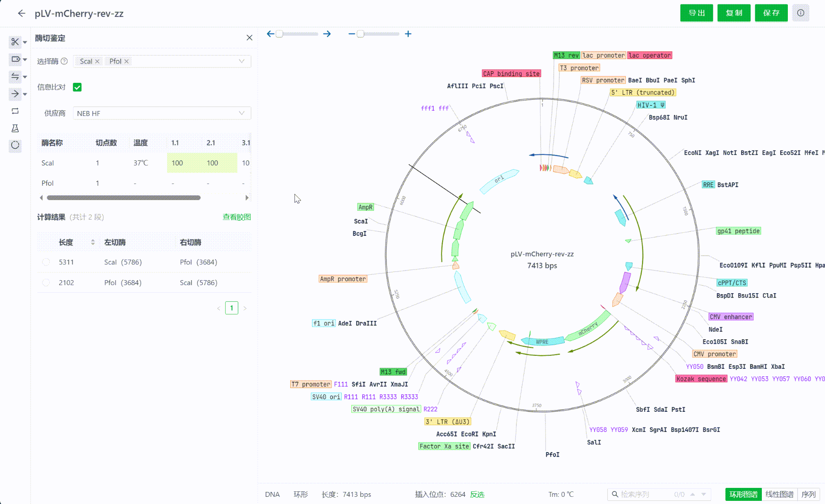Click the back arrow beside plasmid name

(x=21, y=13)
